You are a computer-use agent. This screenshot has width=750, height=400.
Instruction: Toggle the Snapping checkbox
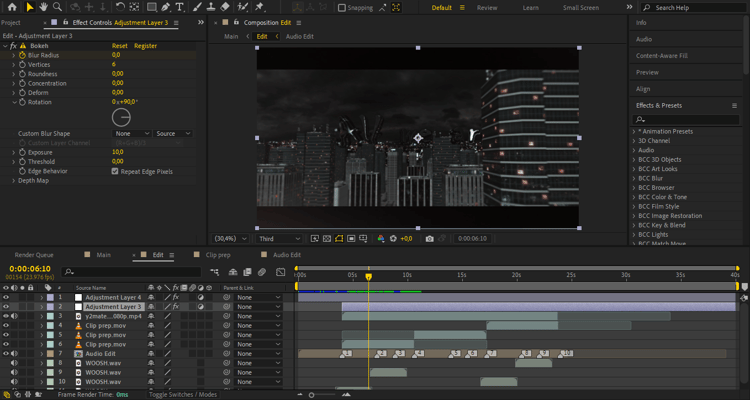point(342,8)
